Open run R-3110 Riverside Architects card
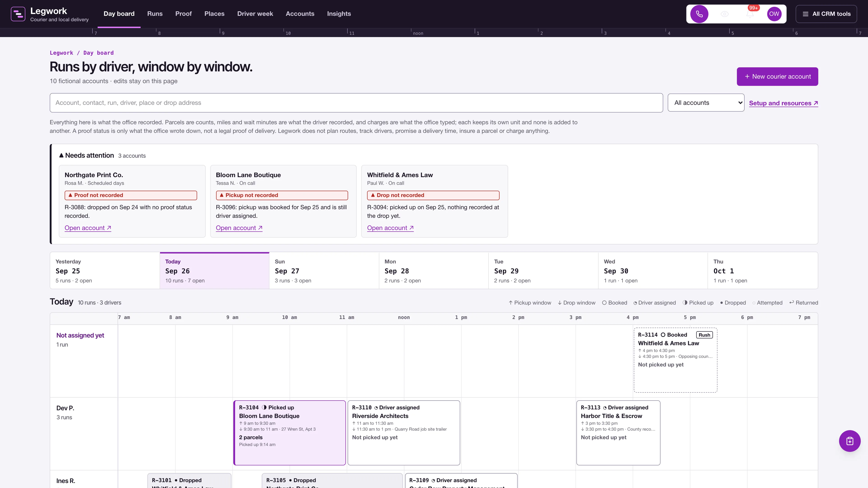The height and width of the screenshot is (488, 868). point(404,433)
